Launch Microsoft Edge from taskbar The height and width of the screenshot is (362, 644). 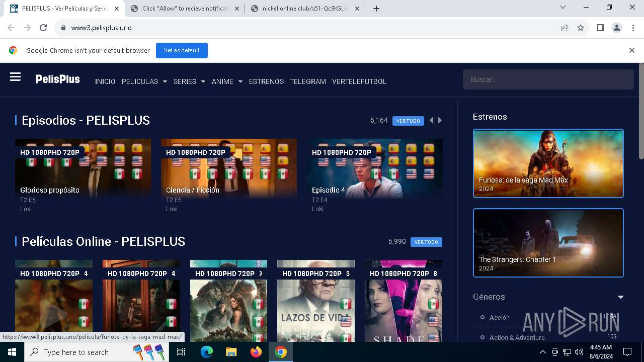pos(207,352)
